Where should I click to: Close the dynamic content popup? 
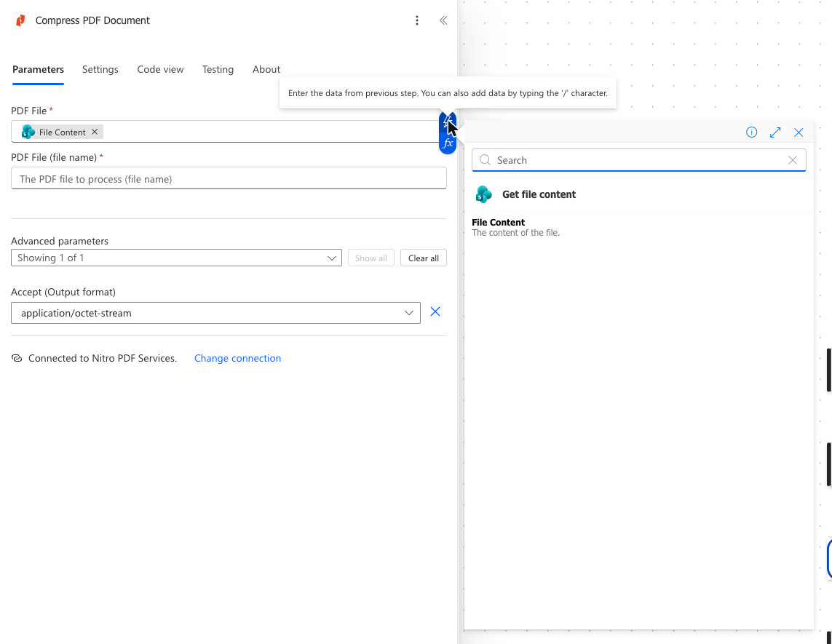798,132
